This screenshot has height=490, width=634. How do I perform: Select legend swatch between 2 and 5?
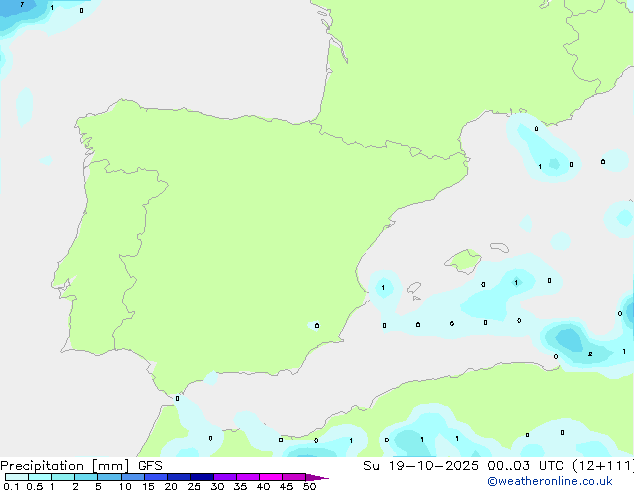(86, 478)
